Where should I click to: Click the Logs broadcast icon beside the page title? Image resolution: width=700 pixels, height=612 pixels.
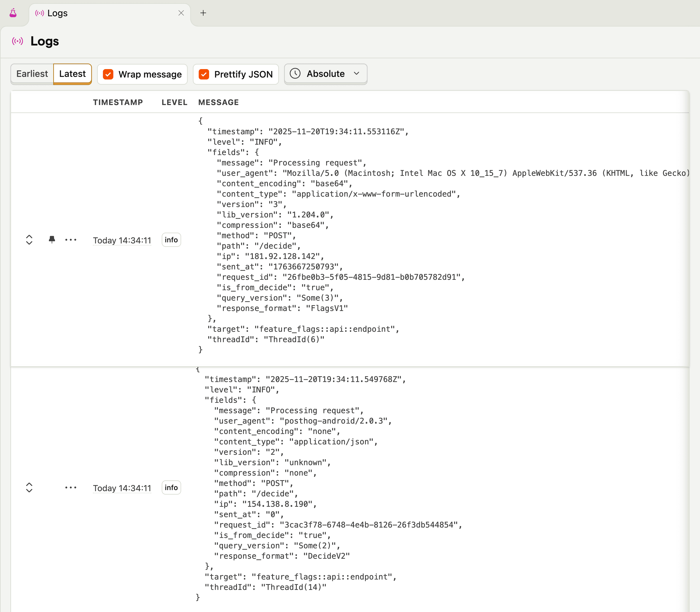(18, 41)
